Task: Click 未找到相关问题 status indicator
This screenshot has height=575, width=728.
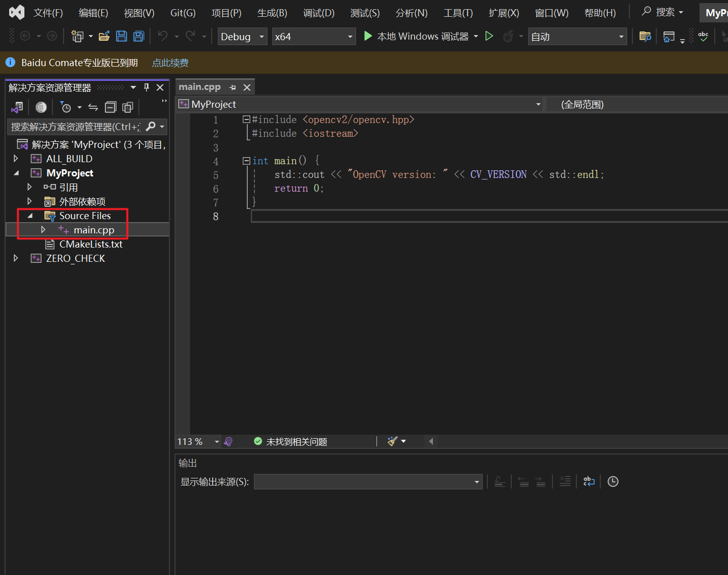Action: tap(290, 441)
